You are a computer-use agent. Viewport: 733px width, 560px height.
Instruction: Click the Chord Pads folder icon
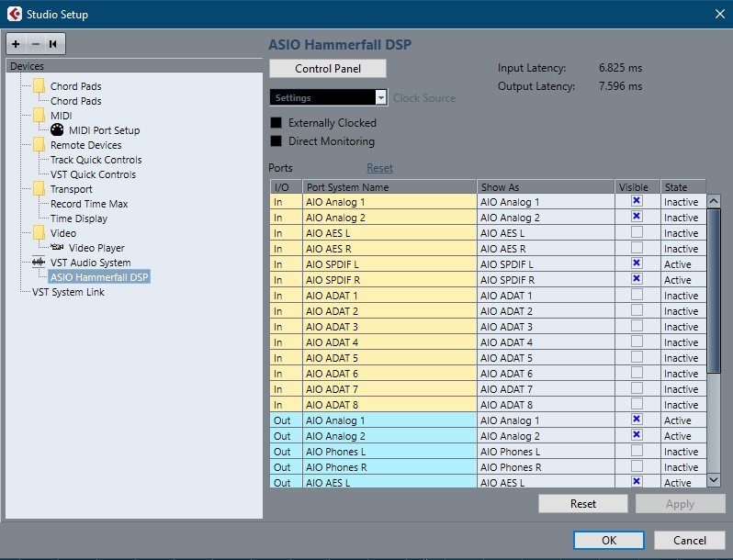pyautogui.click(x=39, y=86)
